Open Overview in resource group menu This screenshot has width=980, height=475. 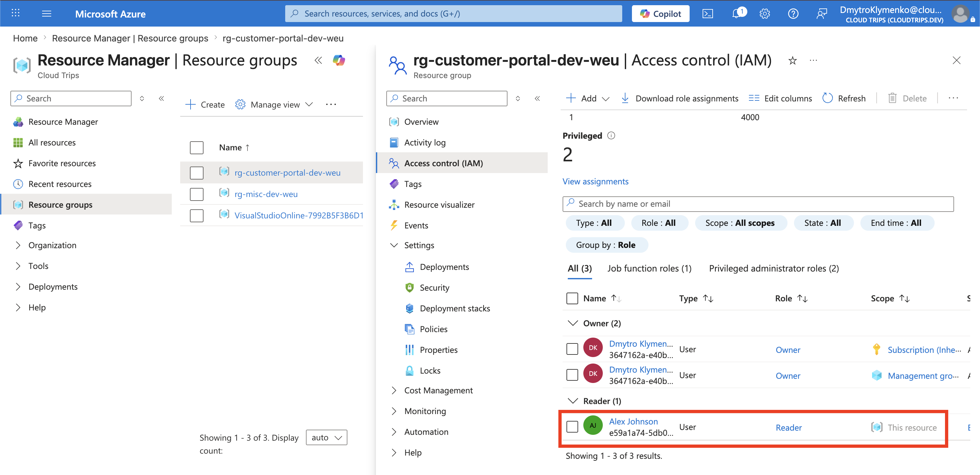[x=421, y=122]
